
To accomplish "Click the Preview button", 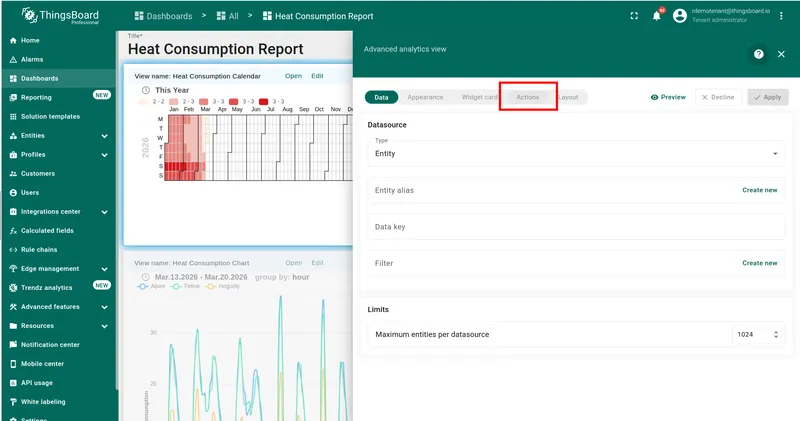I will coord(668,97).
